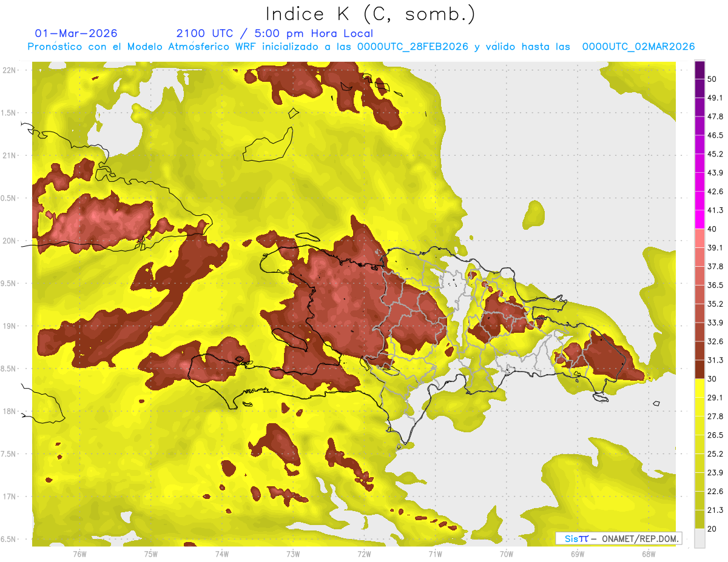728x562 pixels.
Task: Click the '32.6' colorbar value
Action: [715, 341]
